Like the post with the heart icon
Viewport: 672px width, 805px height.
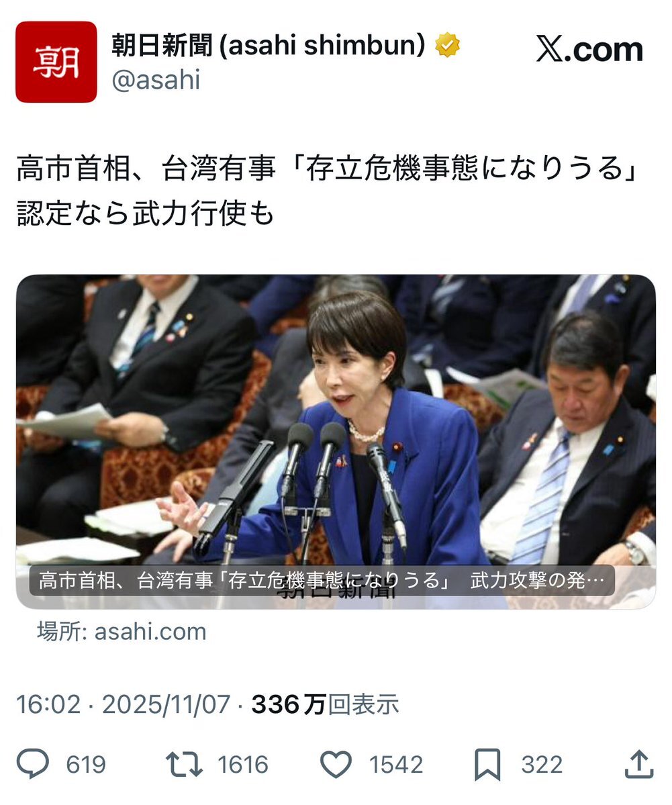coord(336,764)
